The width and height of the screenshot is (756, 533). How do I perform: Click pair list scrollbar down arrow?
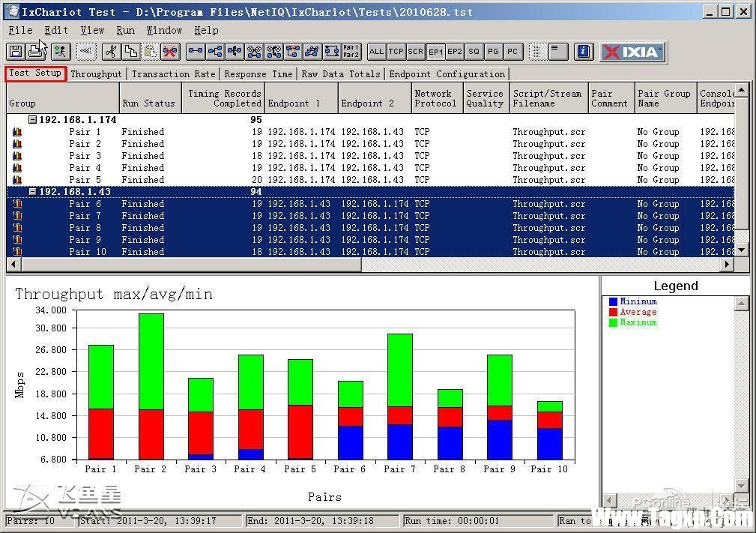coord(741,250)
